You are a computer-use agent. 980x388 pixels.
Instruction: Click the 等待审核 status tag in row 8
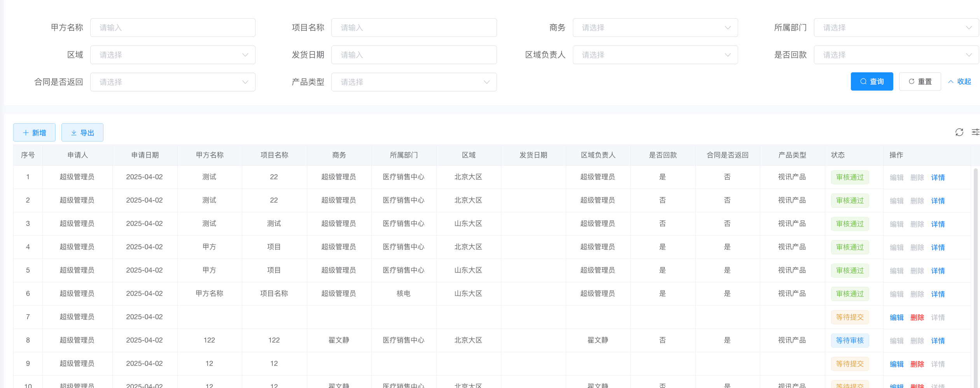tap(850, 341)
